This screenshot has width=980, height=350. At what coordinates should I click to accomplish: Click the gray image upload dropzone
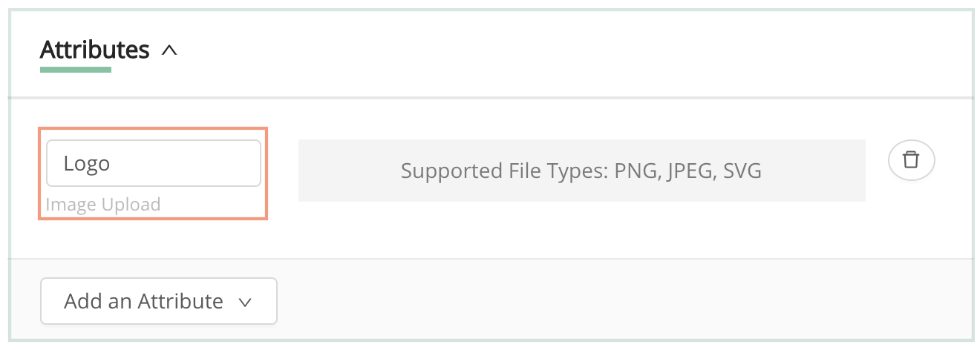tap(581, 171)
